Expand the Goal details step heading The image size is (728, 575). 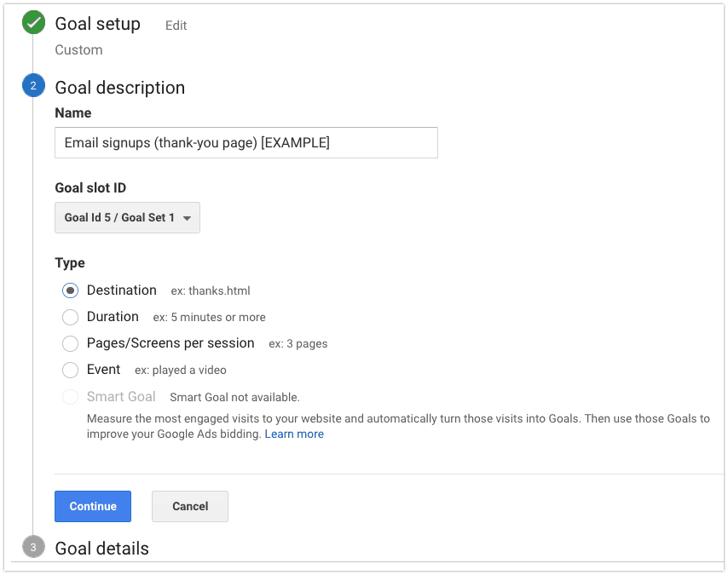(x=101, y=549)
